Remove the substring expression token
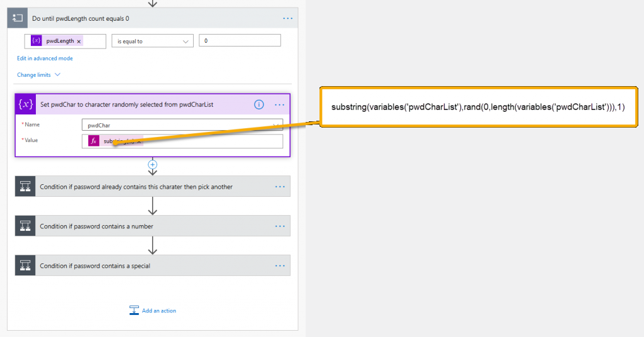 point(139,141)
